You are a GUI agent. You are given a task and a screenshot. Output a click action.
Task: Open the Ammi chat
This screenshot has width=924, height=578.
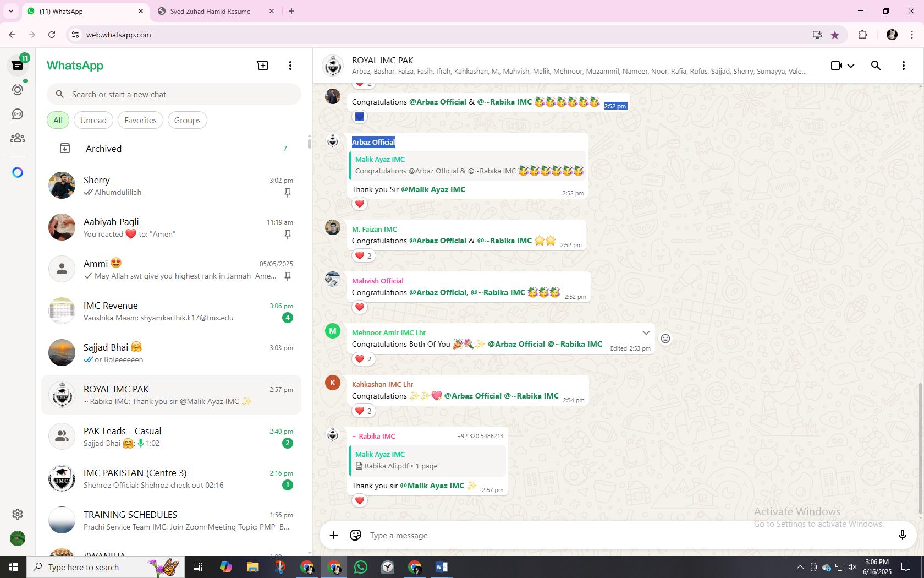[x=172, y=269]
